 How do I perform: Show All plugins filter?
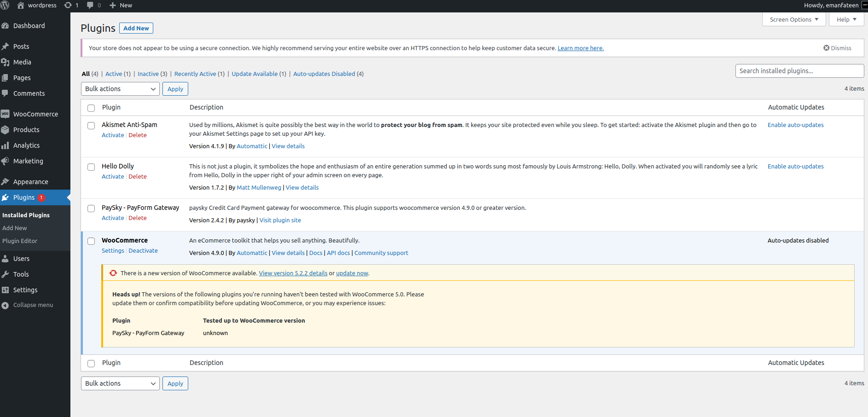coord(86,74)
